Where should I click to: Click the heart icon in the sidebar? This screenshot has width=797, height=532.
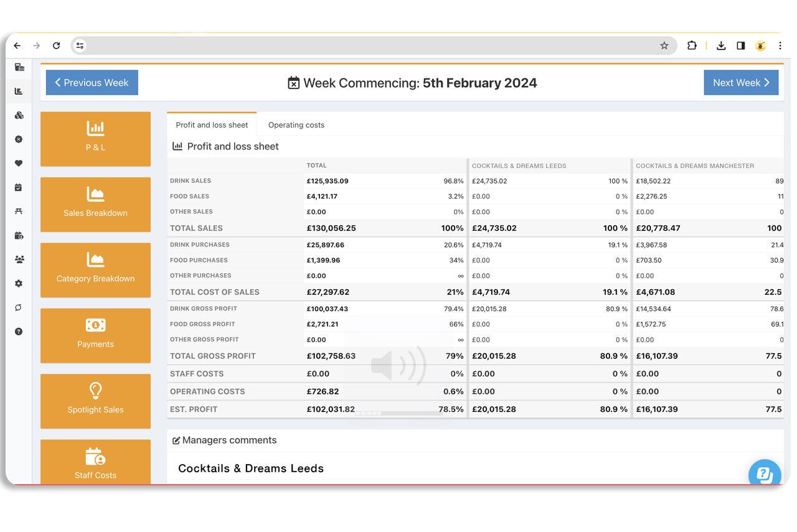pyautogui.click(x=19, y=164)
